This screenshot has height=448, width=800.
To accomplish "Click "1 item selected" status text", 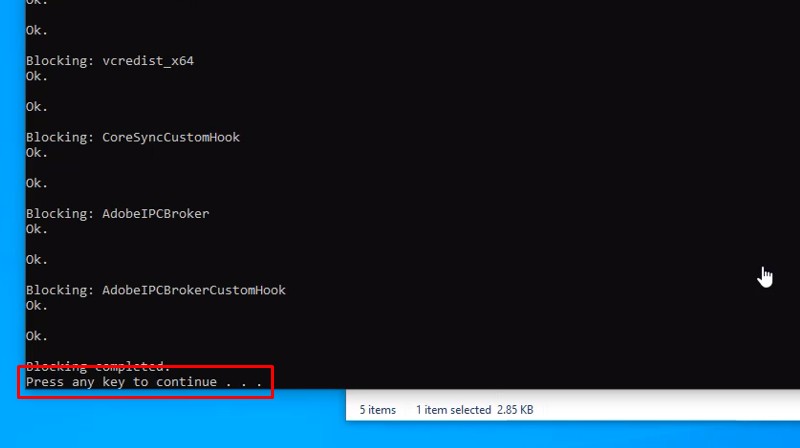I will 453,410.
